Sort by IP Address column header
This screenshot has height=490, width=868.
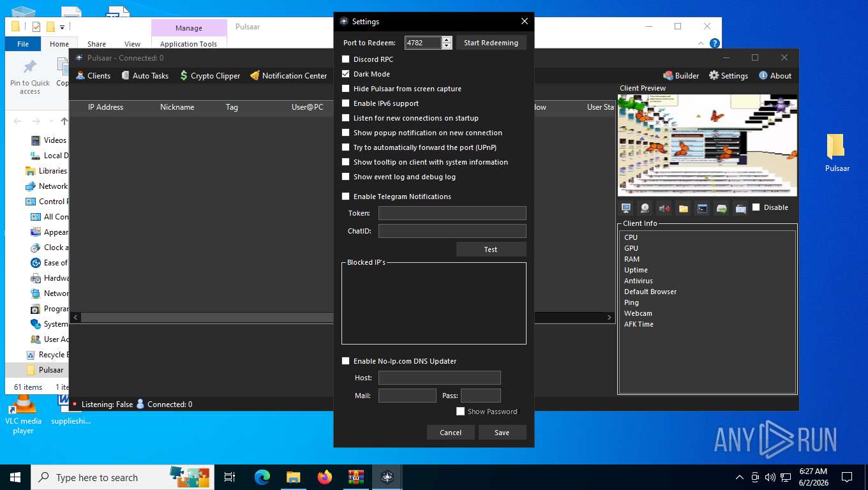click(105, 107)
